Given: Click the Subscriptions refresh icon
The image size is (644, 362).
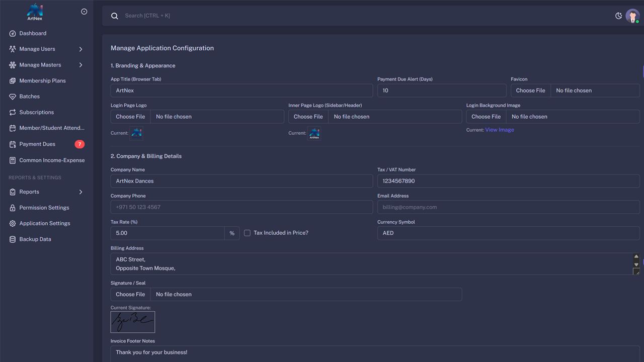Looking at the screenshot, I should coord(13,113).
